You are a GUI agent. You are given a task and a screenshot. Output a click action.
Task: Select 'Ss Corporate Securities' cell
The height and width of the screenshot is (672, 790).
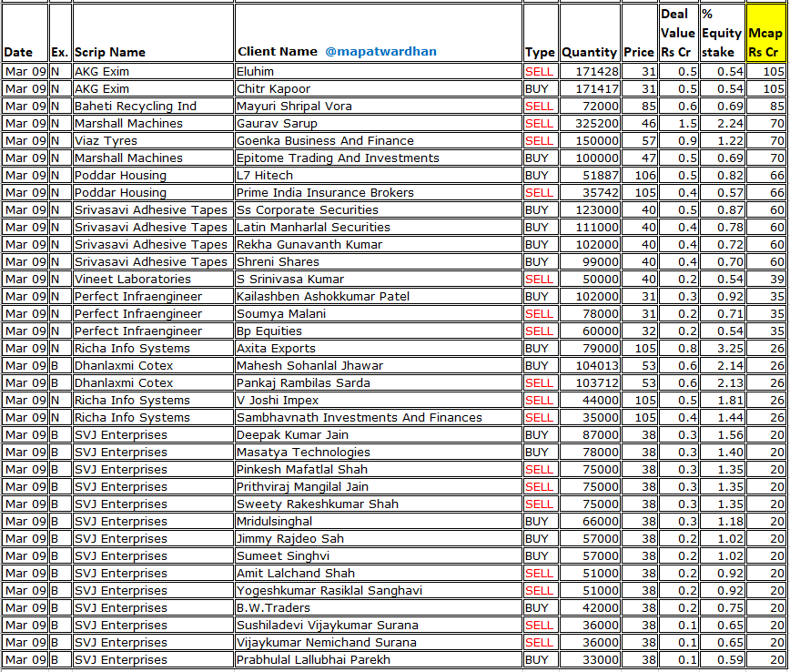[x=379, y=209]
